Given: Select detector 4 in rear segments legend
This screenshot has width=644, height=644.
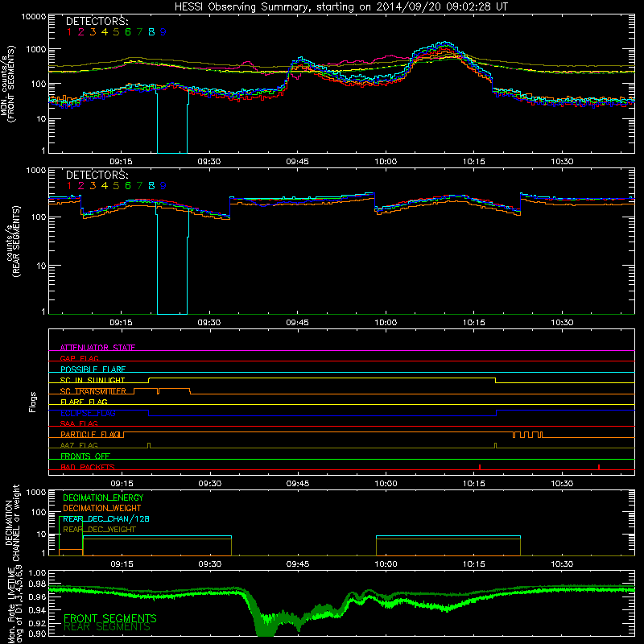Looking at the screenshot, I should coord(105,186).
